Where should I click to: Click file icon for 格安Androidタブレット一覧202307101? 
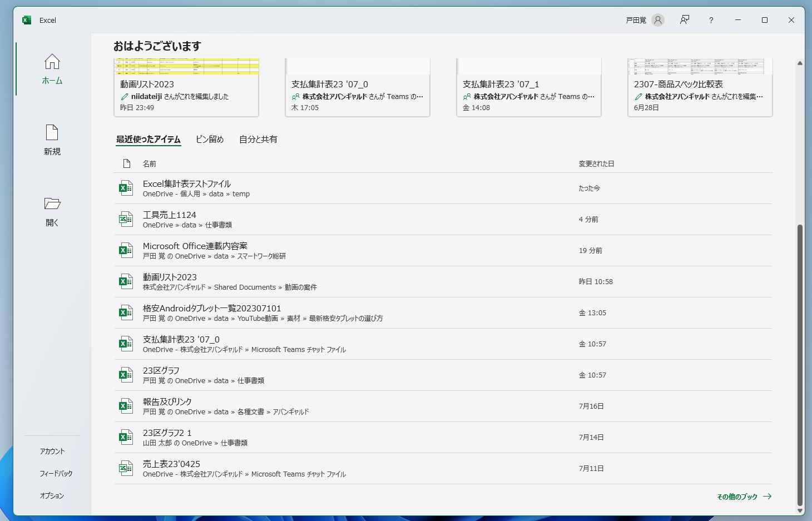pyautogui.click(x=126, y=312)
